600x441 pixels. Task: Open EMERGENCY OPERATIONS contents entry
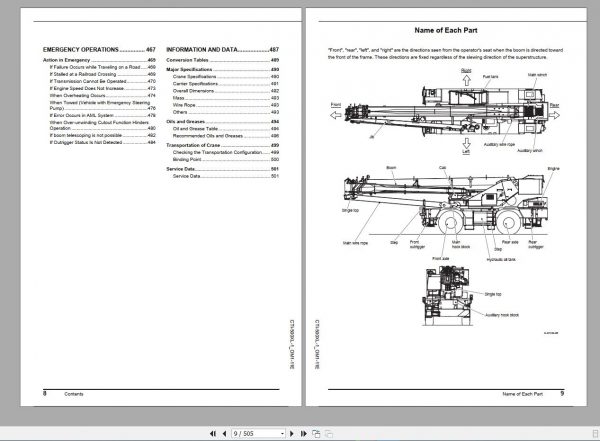(99, 49)
